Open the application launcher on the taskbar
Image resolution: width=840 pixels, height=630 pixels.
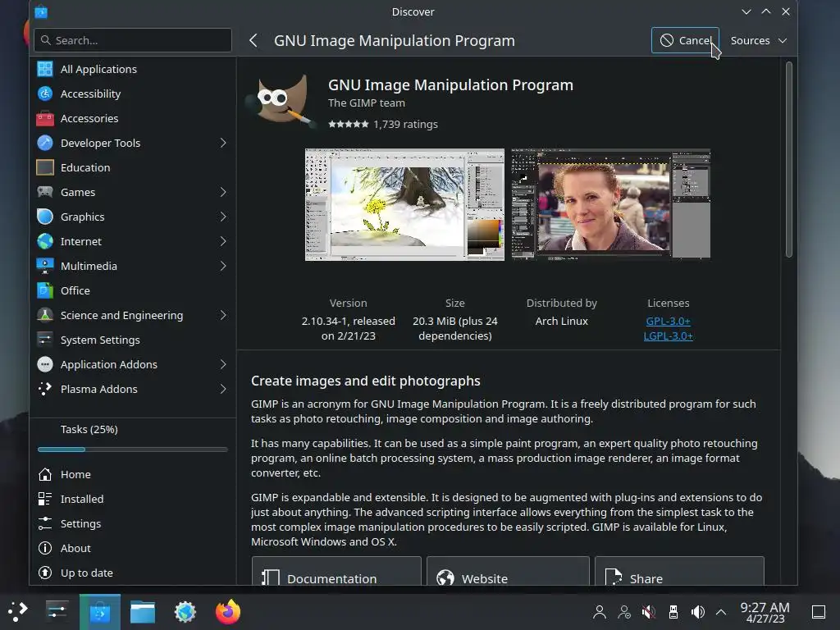18,612
